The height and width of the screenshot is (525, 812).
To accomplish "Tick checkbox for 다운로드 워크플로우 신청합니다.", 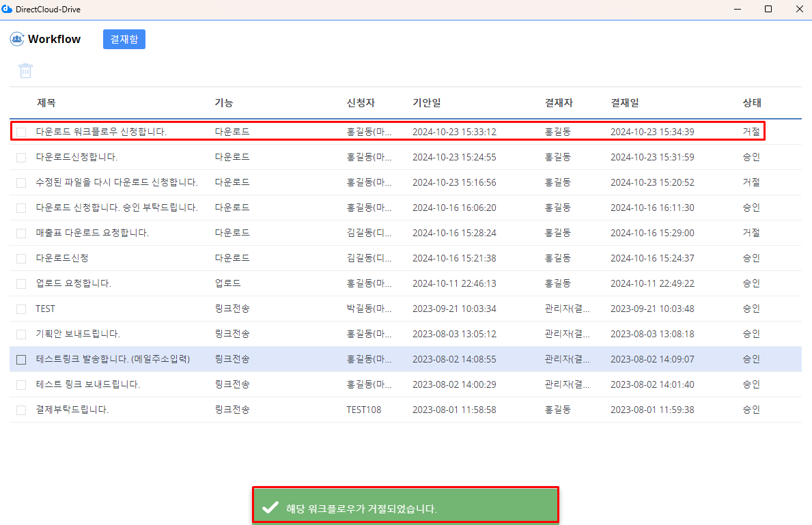I will 21,132.
